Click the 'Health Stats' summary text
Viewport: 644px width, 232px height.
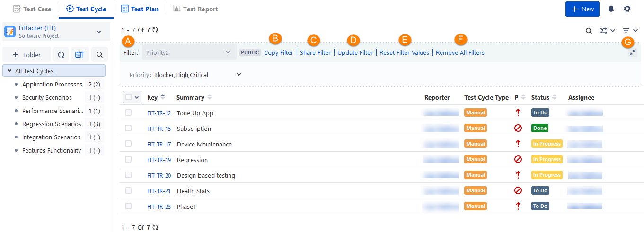(x=193, y=191)
